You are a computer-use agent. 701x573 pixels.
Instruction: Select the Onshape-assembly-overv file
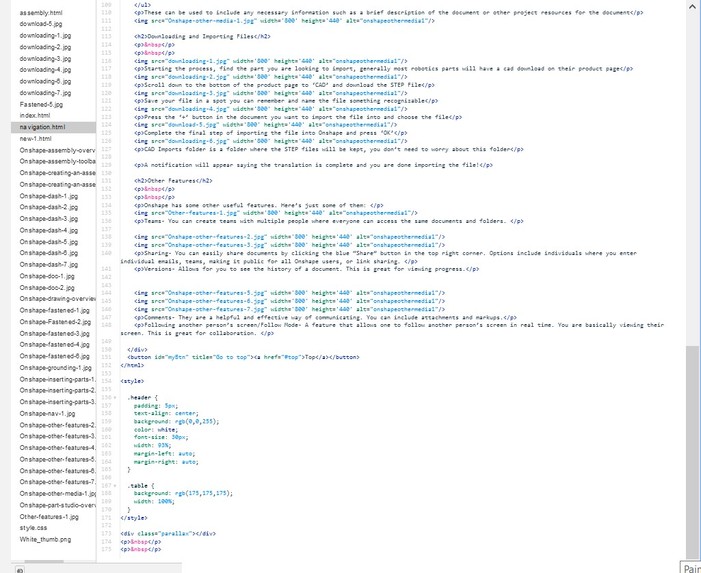coord(57,150)
